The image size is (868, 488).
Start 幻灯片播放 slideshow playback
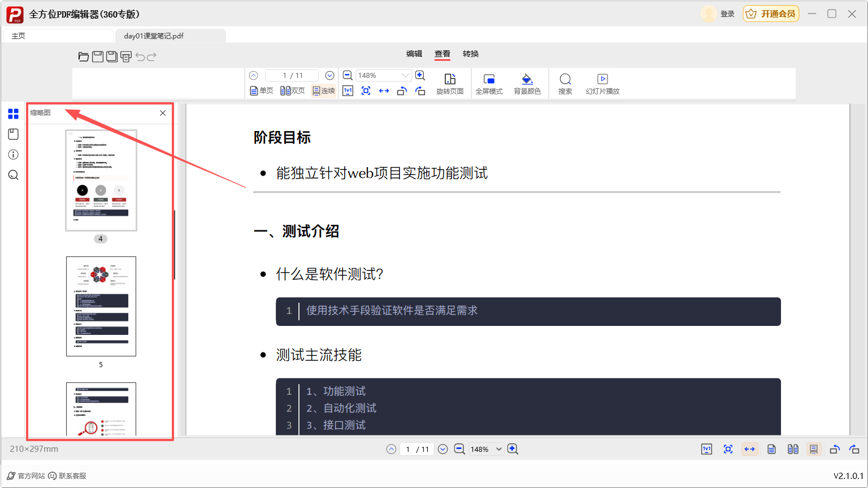[x=602, y=84]
